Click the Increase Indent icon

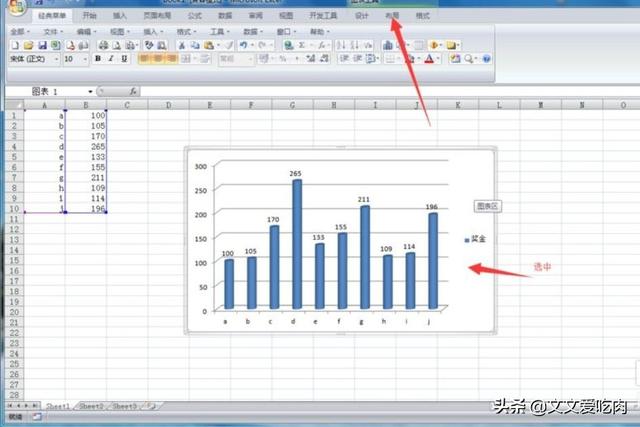357,59
